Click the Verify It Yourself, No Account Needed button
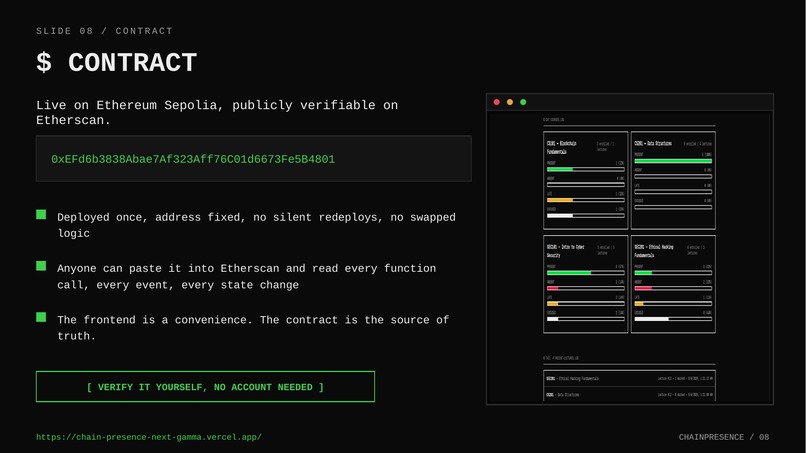The width and height of the screenshot is (806, 453). point(205,387)
